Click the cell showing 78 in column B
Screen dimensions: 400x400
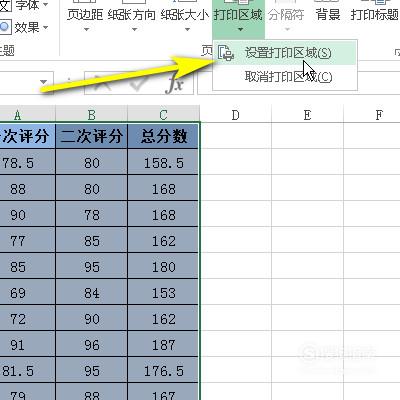pos(91,214)
